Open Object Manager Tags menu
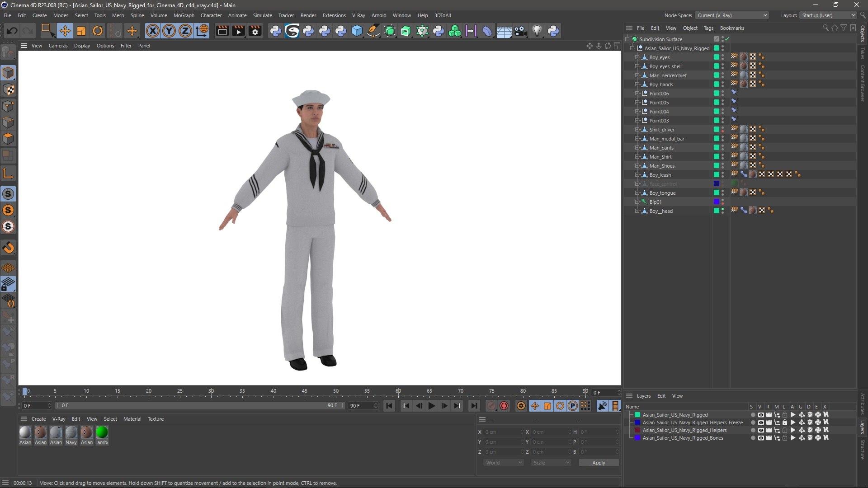 tap(708, 28)
